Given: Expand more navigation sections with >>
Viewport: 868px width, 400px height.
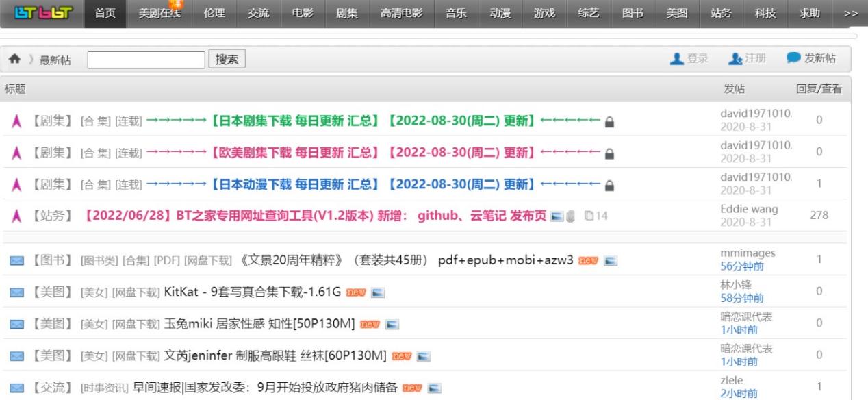Looking at the screenshot, I should [x=850, y=14].
